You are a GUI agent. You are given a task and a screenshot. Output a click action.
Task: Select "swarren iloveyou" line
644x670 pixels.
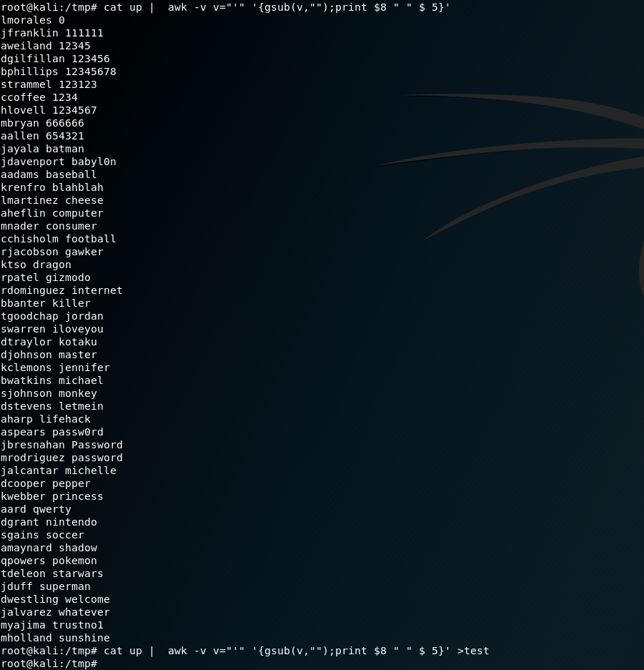pos(52,329)
